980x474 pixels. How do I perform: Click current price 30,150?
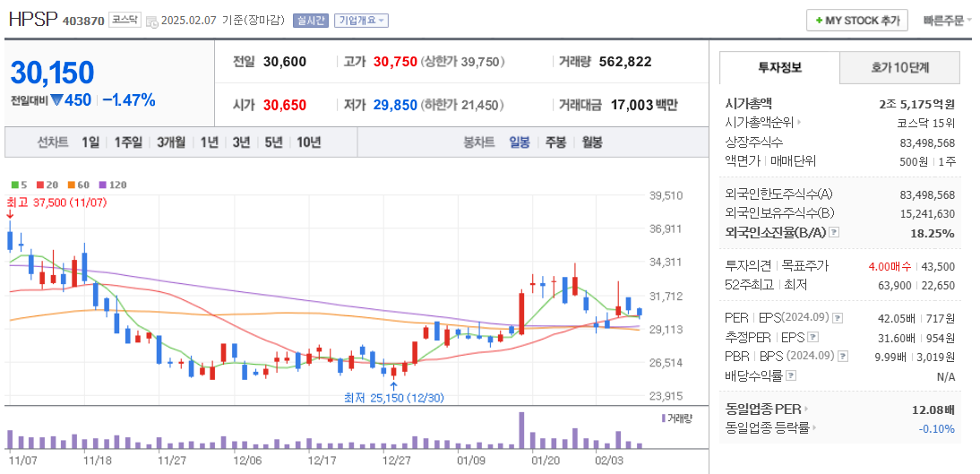52,73
